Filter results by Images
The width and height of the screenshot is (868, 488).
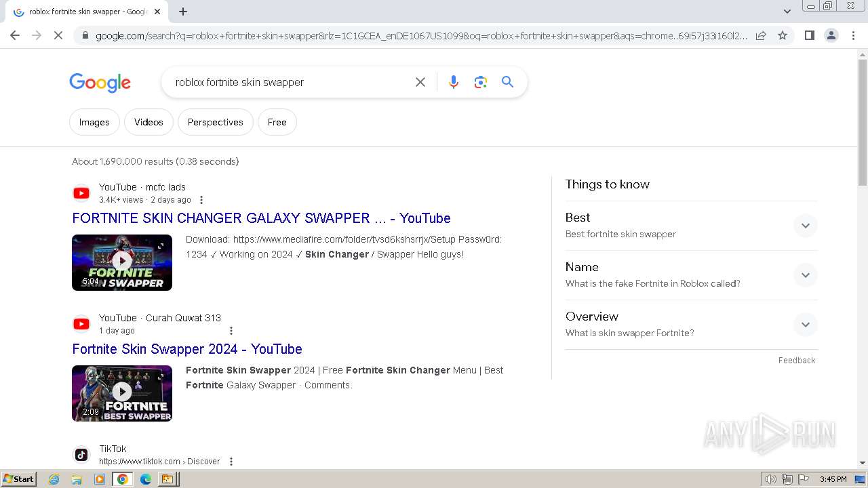pos(94,122)
